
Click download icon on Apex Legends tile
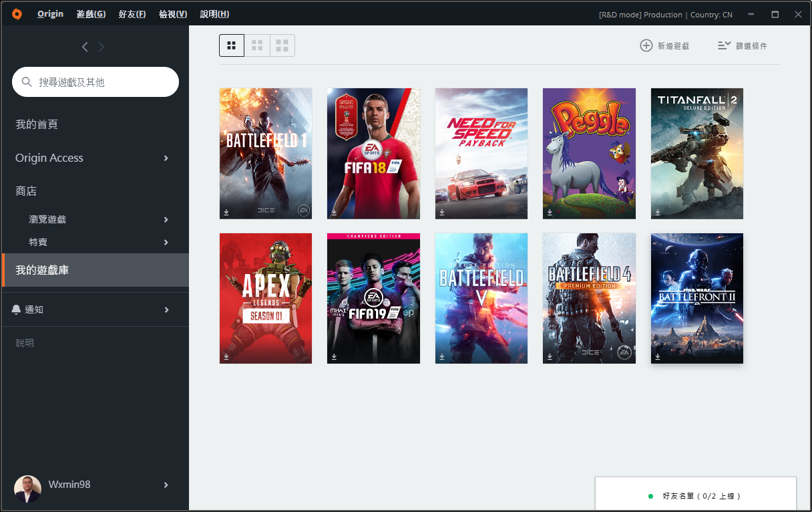[226, 357]
